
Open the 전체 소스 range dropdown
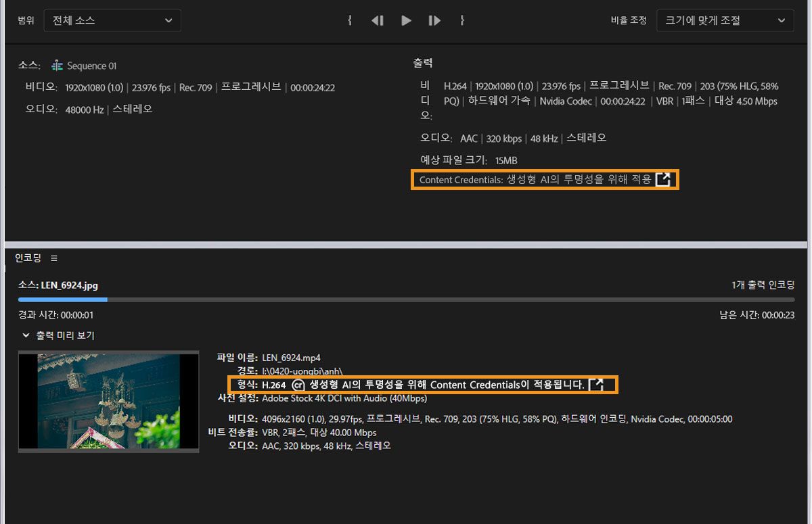coord(112,20)
